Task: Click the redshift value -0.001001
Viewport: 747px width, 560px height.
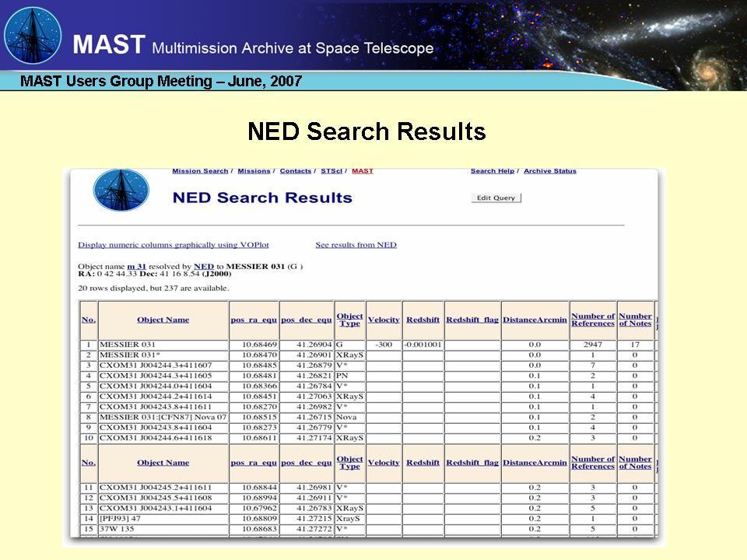Action: point(423,345)
